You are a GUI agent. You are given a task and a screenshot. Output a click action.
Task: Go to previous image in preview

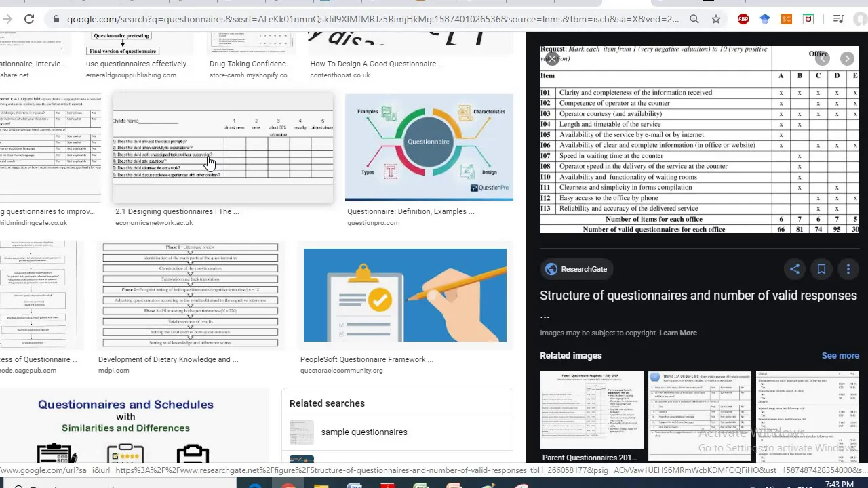click(x=822, y=59)
